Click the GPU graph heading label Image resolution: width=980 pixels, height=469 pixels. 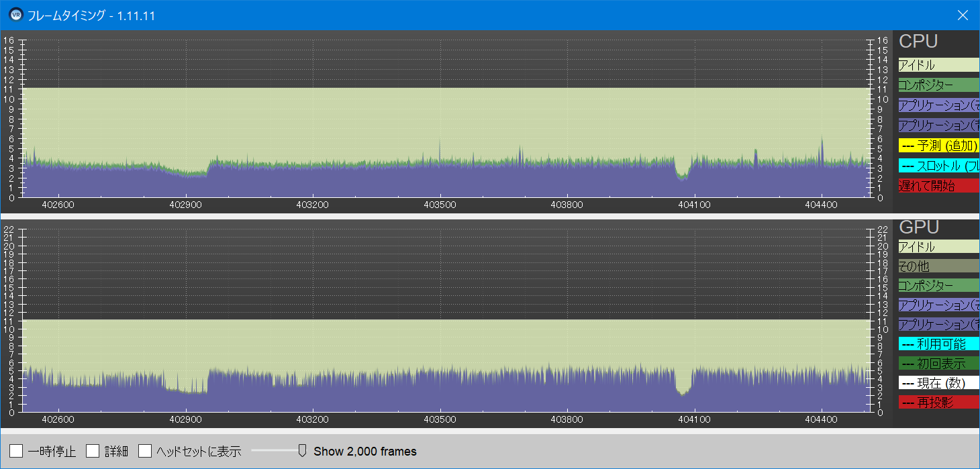click(918, 227)
